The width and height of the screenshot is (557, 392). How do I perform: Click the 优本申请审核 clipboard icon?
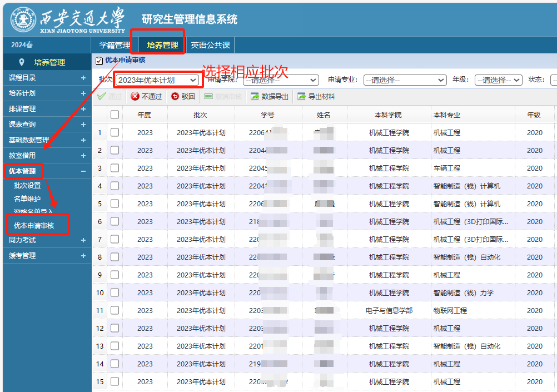[x=99, y=61]
